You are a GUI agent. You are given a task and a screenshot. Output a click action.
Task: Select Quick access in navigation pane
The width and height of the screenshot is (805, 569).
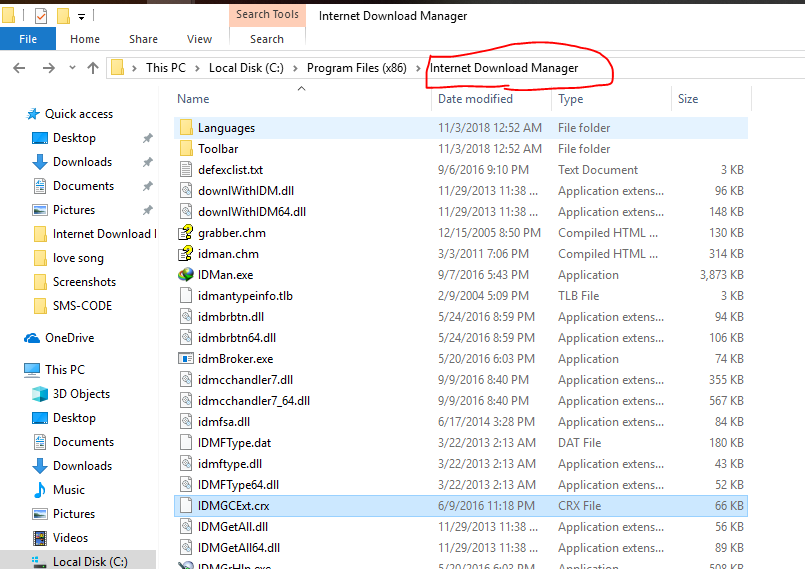coord(79,114)
